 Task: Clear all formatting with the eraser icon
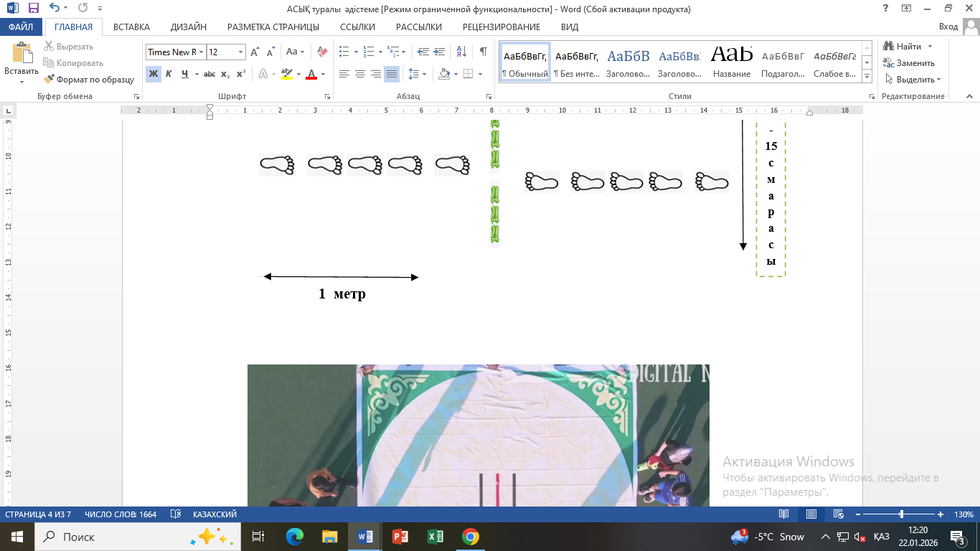pyautogui.click(x=322, y=52)
